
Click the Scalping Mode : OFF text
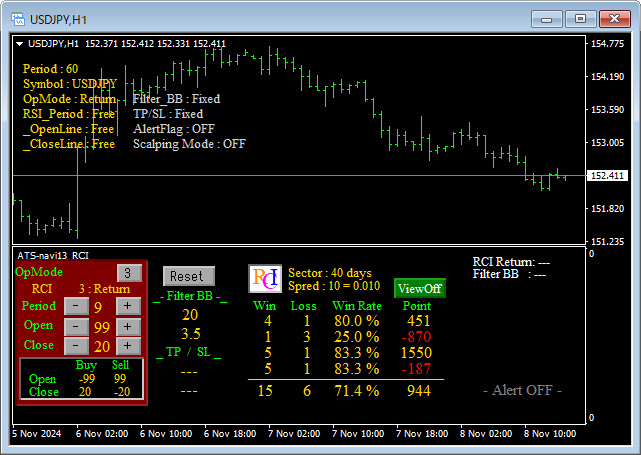pos(189,144)
